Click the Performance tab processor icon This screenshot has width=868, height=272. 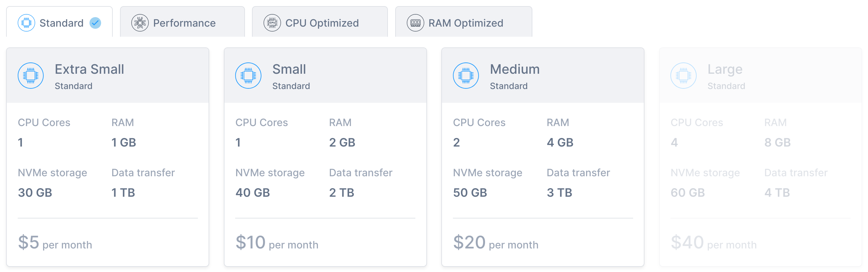click(140, 23)
